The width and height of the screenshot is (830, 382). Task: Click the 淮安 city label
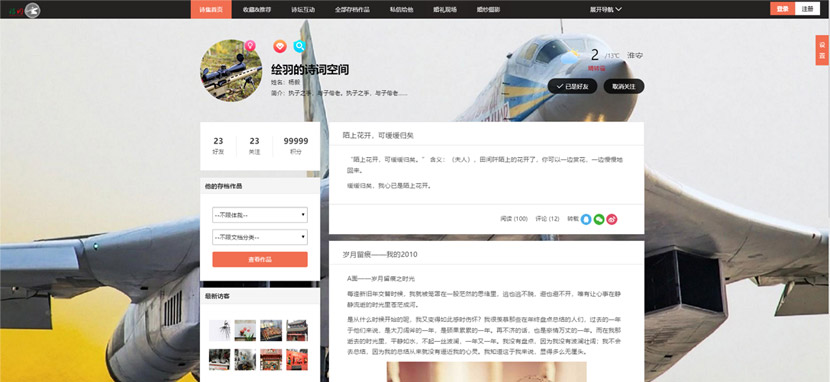pos(635,56)
